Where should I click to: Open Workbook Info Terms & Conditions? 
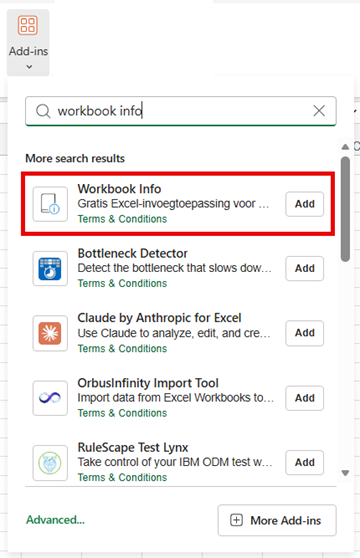(x=122, y=219)
